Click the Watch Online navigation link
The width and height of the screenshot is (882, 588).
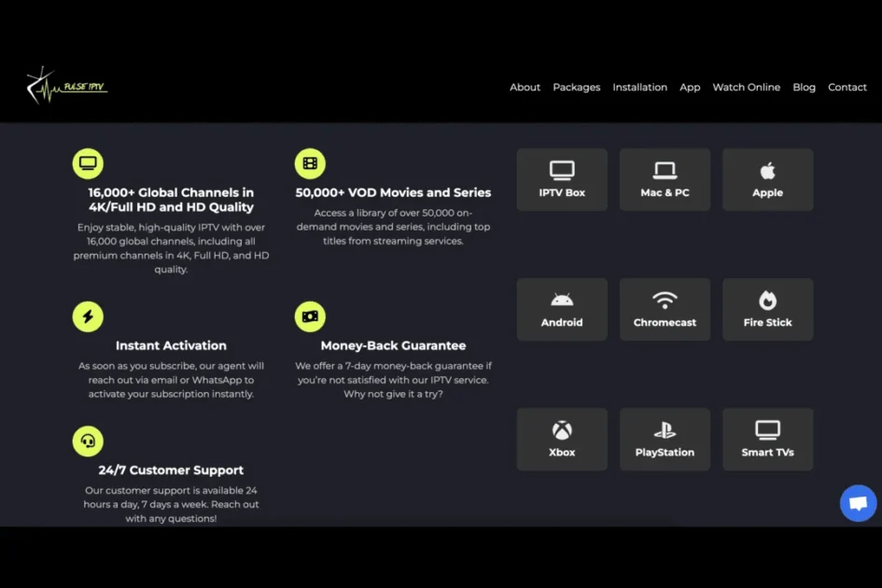[746, 87]
